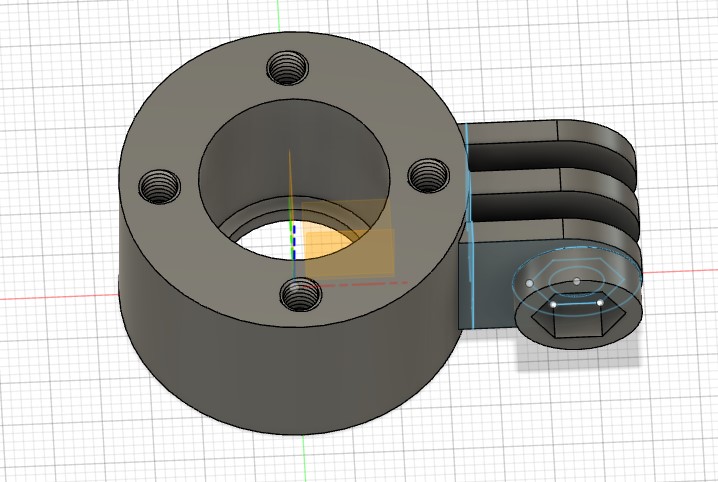The height and width of the screenshot is (482, 718).
Task: Pick the white sketch point on the hexagon outline
Action: pos(529,283)
